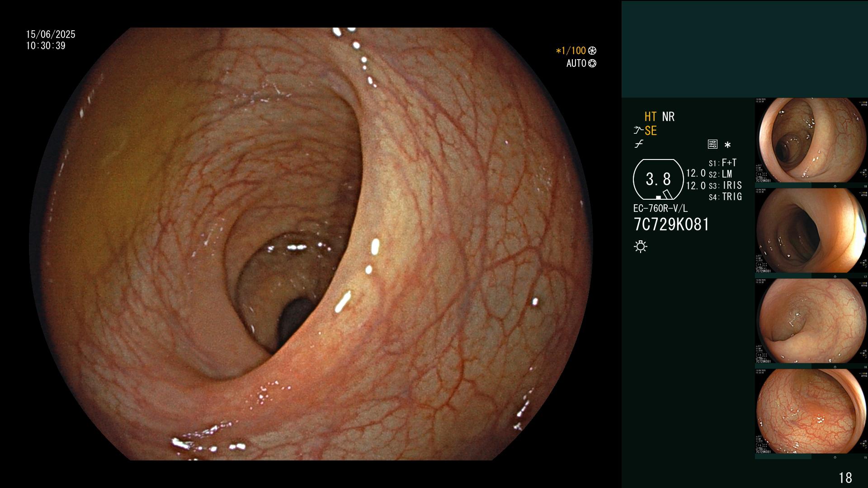Click the scope model EC-760R-V/L

660,208
